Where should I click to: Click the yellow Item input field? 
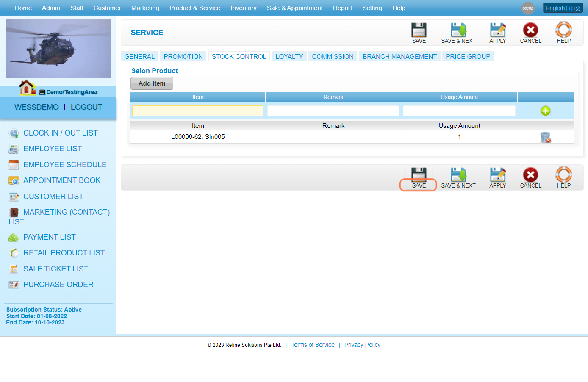pyautogui.click(x=198, y=111)
